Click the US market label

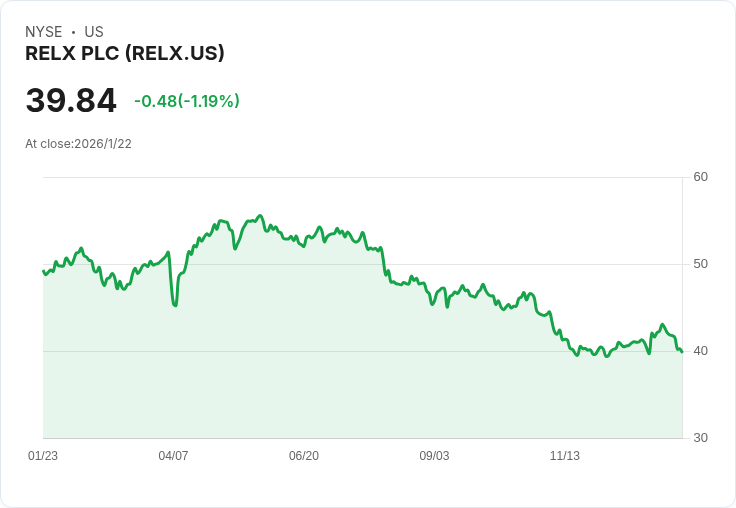coord(94,32)
